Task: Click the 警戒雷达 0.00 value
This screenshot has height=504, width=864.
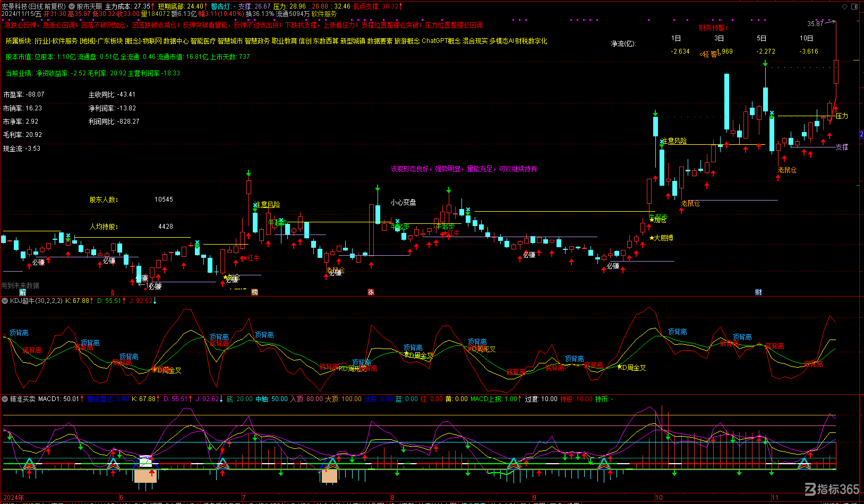Action: 108,399
